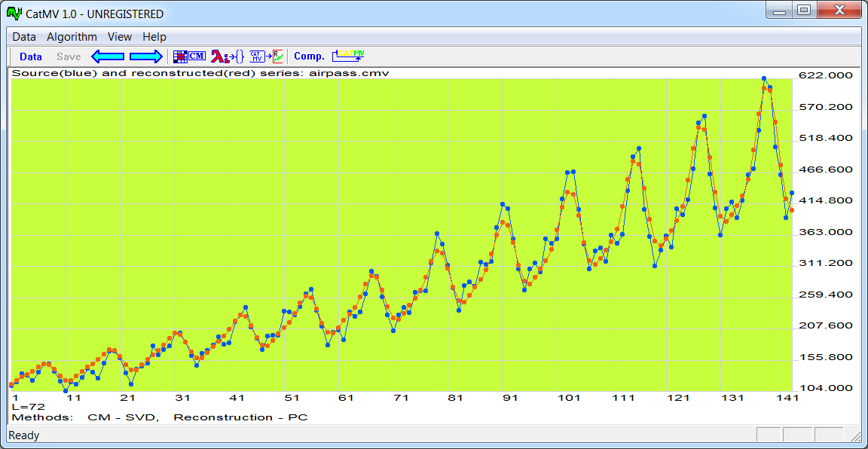The height and width of the screenshot is (449, 868).
Task: Maximize the CatMV window
Action: 804,11
